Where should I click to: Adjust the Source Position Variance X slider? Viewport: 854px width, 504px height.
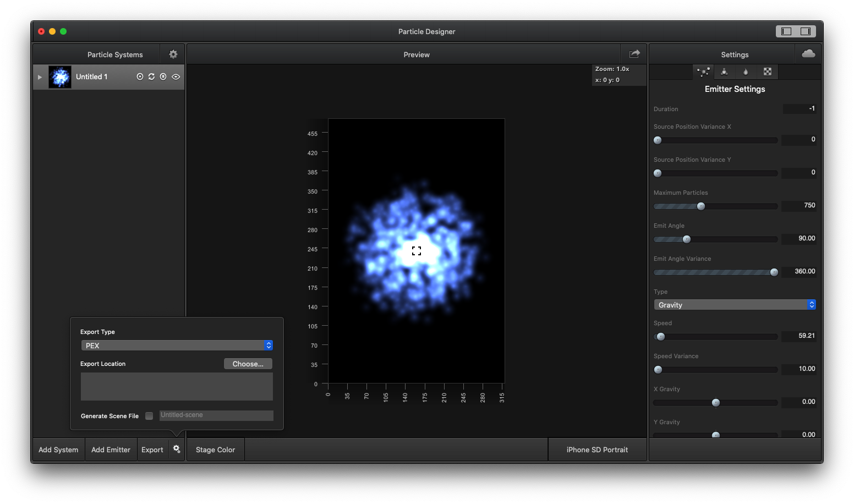[715, 140]
